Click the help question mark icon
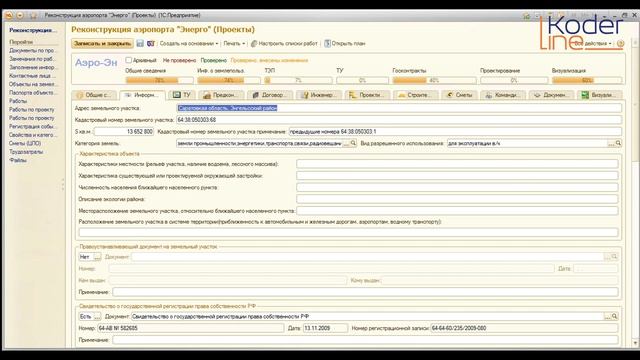The width and height of the screenshot is (640, 360). [620, 43]
